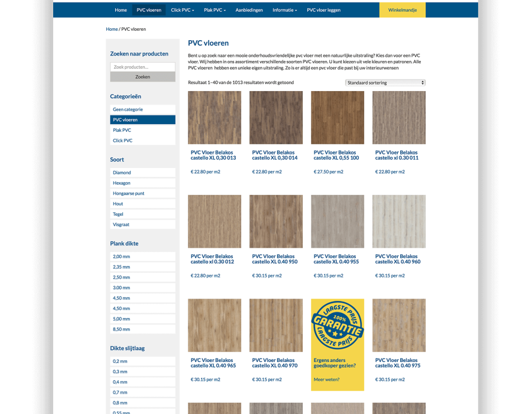532x414 pixels.
Task: Open castello XL 0.40 975 thumbnail
Action: (398, 325)
